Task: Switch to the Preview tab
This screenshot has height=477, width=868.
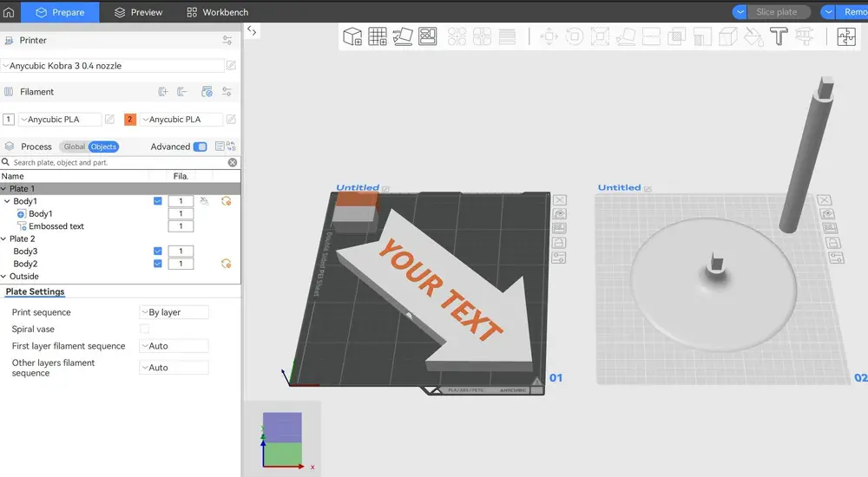Action: coord(138,12)
